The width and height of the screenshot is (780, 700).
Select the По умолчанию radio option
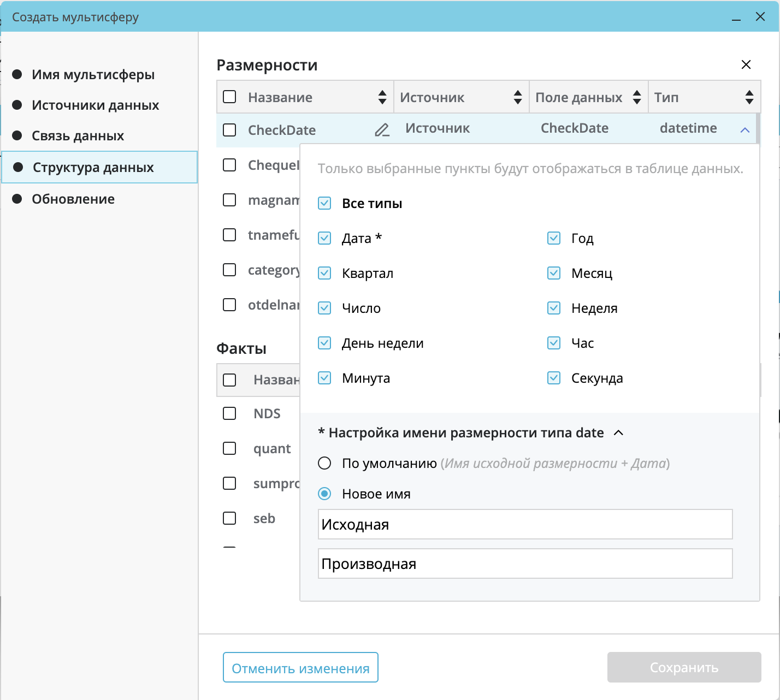tap(324, 463)
